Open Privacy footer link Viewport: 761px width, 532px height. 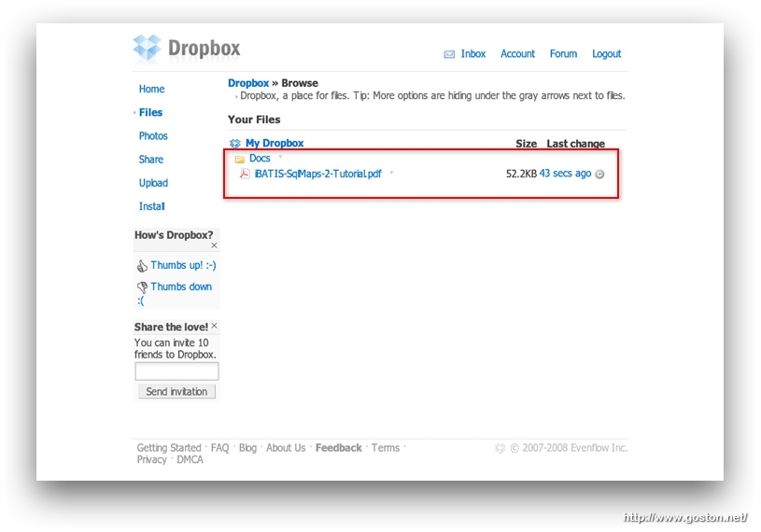(152, 460)
